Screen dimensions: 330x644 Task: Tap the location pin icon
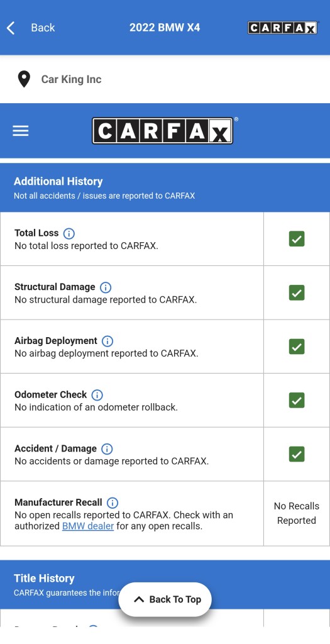coord(25,79)
